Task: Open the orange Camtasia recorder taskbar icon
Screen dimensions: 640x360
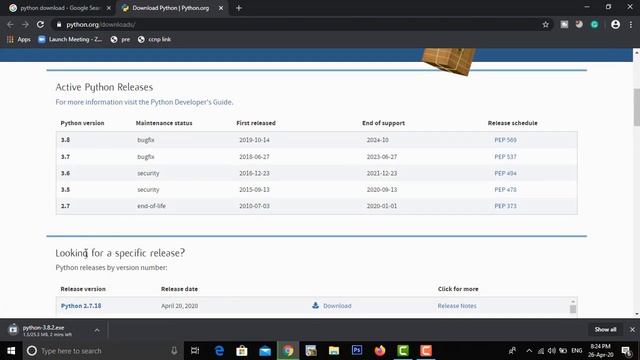Action: pos(426,351)
